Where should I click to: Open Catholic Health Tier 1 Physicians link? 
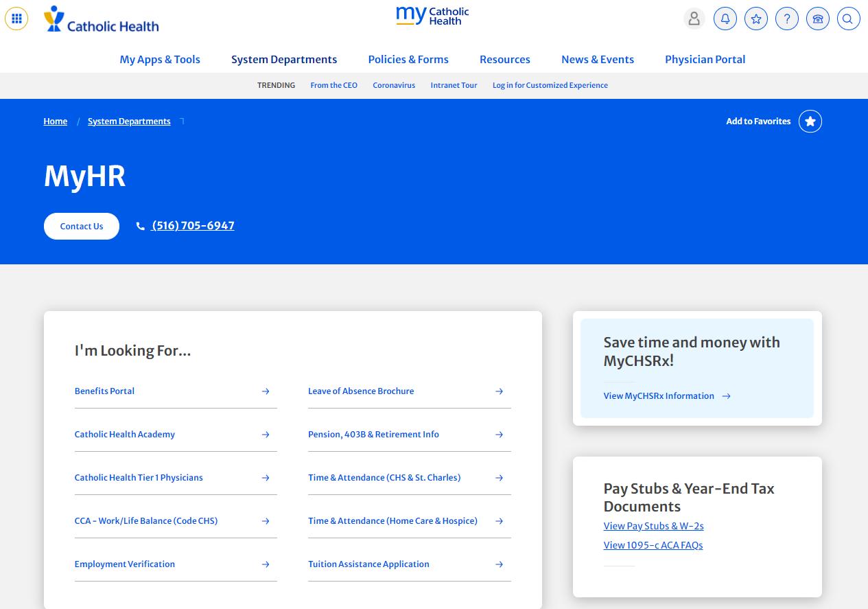tap(139, 478)
